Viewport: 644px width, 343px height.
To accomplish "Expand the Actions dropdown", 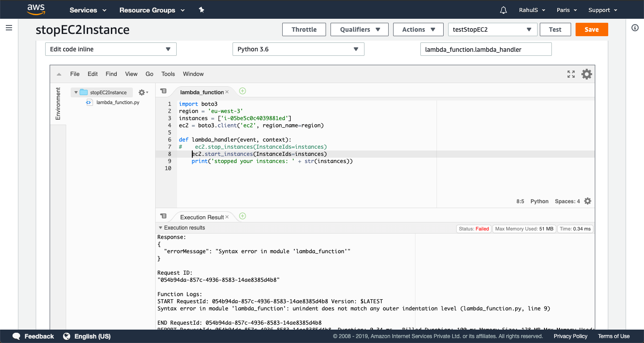I will (418, 29).
